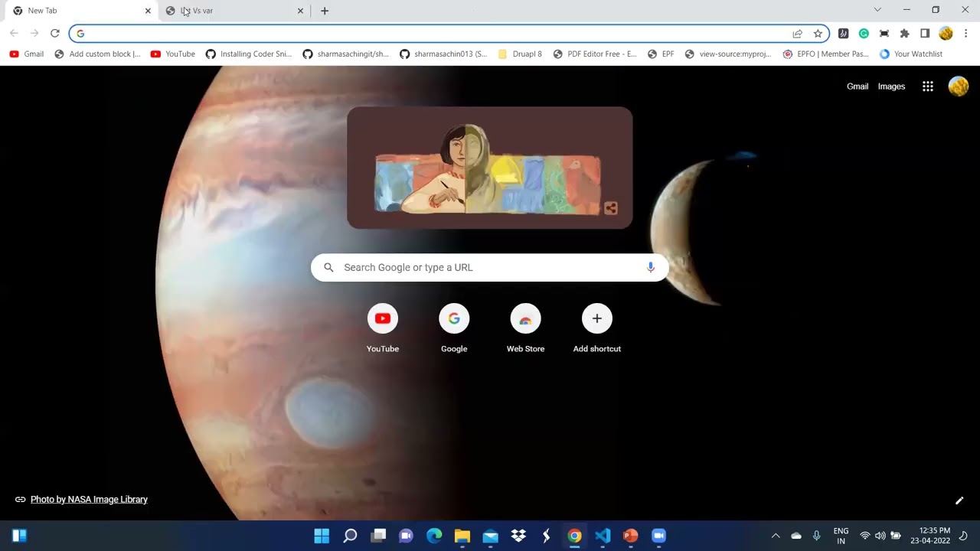
Task: Open Zoom from taskbar
Action: 658,536
